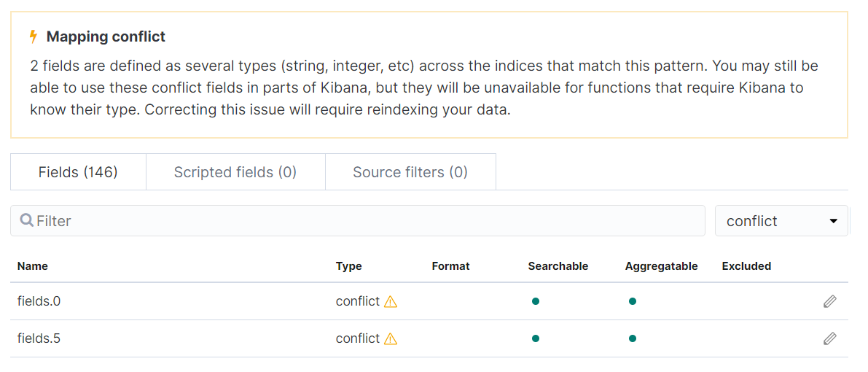Edit the fields.0 row pencil icon
Screen dimensions: 868x372
(829, 301)
